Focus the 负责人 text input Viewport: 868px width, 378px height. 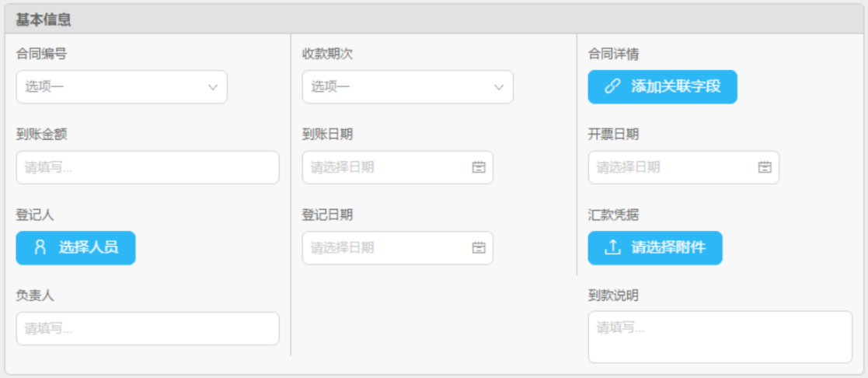coord(147,328)
